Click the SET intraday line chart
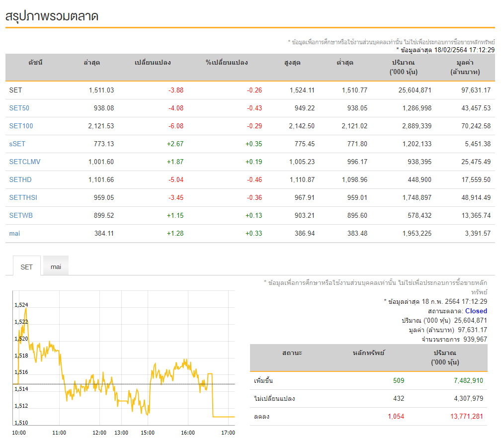Image resolution: width=504 pixels, height=445 pixels. coord(124,358)
